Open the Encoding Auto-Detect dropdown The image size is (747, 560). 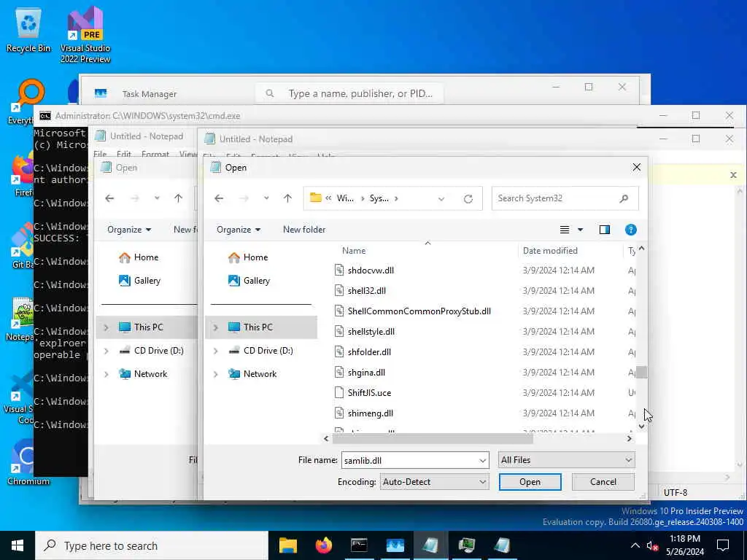click(x=434, y=482)
